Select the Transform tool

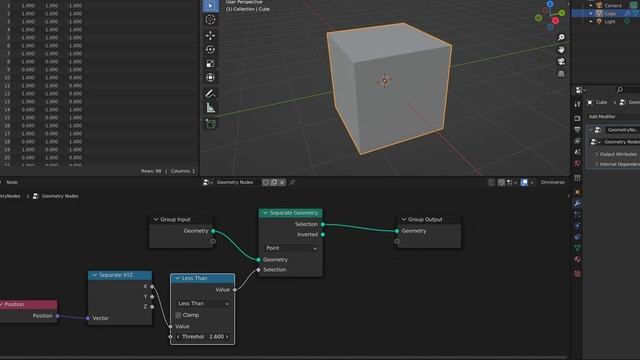210,78
